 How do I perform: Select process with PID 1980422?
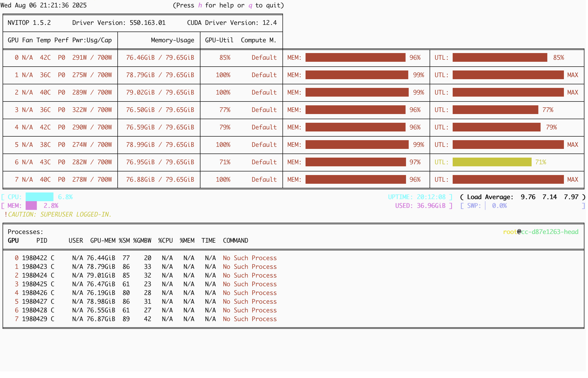click(35, 258)
